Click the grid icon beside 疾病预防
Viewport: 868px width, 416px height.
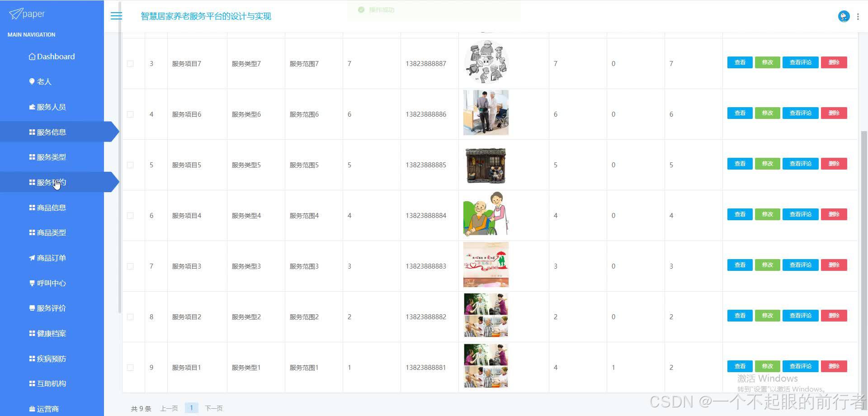pyautogui.click(x=32, y=359)
